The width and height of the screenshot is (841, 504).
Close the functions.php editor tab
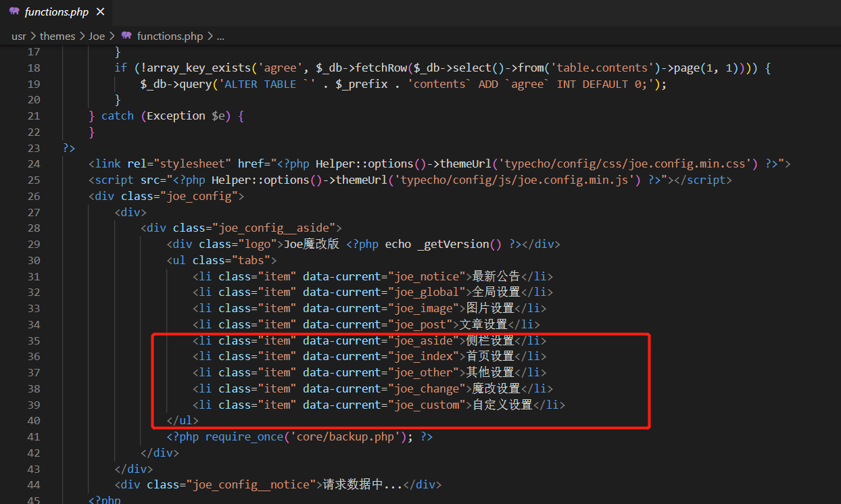tap(101, 12)
